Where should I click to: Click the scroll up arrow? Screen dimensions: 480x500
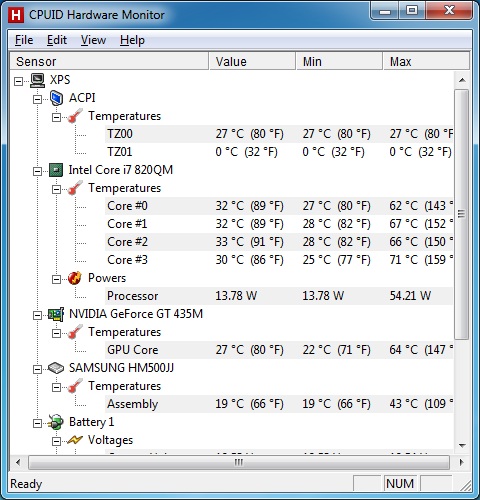[x=462, y=80]
